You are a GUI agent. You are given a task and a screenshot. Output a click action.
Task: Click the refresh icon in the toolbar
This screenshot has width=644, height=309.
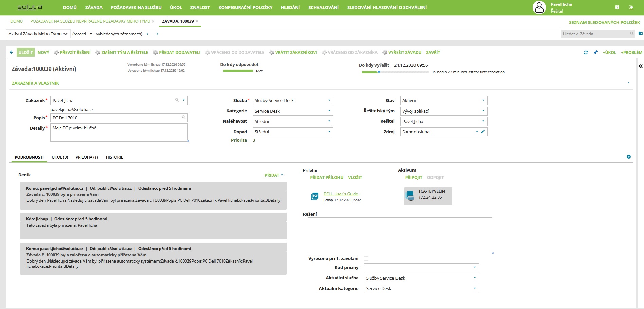[x=586, y=52]
